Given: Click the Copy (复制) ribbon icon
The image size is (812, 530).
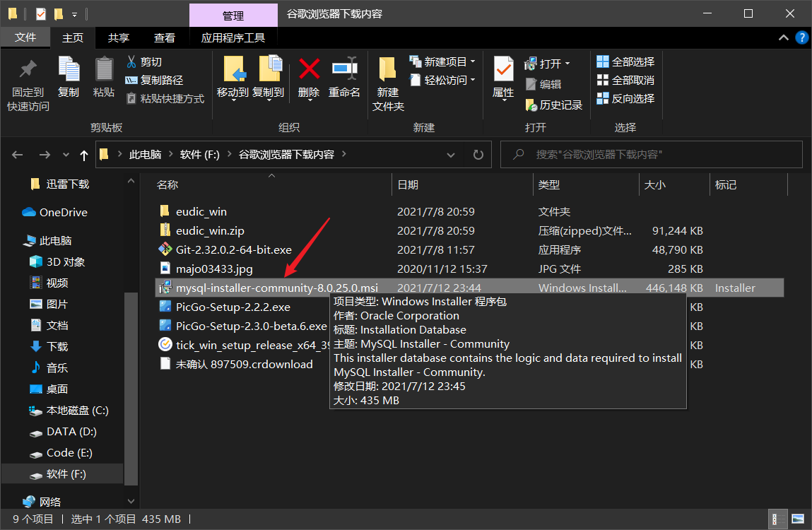Looking at the screenshot, I should (69, 77).
